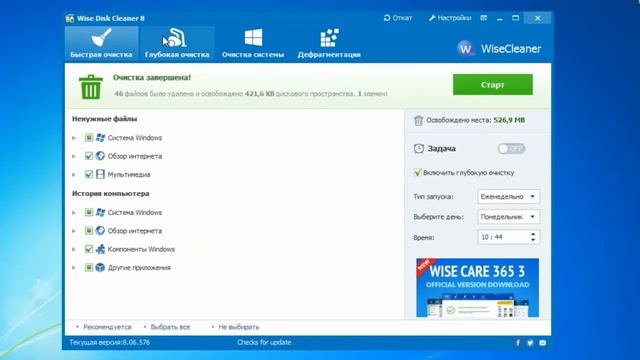Toggle Система Windows checkbox in Ненужные файлы
The width and height of the screenshot is (640, 360).
pos(89,138)
